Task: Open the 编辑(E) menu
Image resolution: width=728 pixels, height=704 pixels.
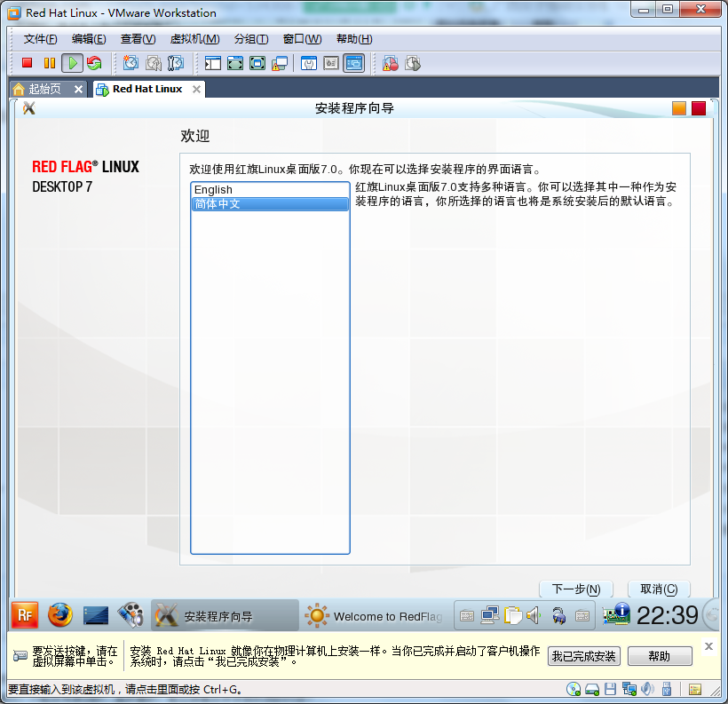Action: (89, 39)
